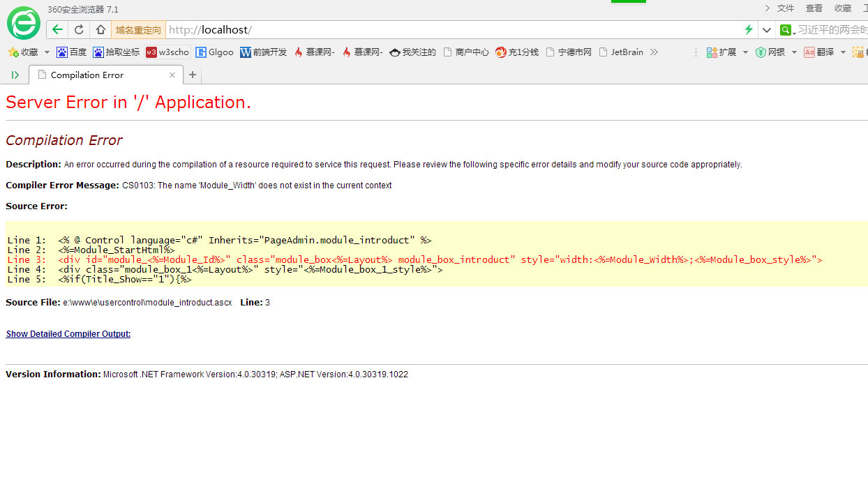Viewport: 868px width, 484px height.
Task: Toggle the sidebar panel left of tabs
Action: (x=15, y=75)
